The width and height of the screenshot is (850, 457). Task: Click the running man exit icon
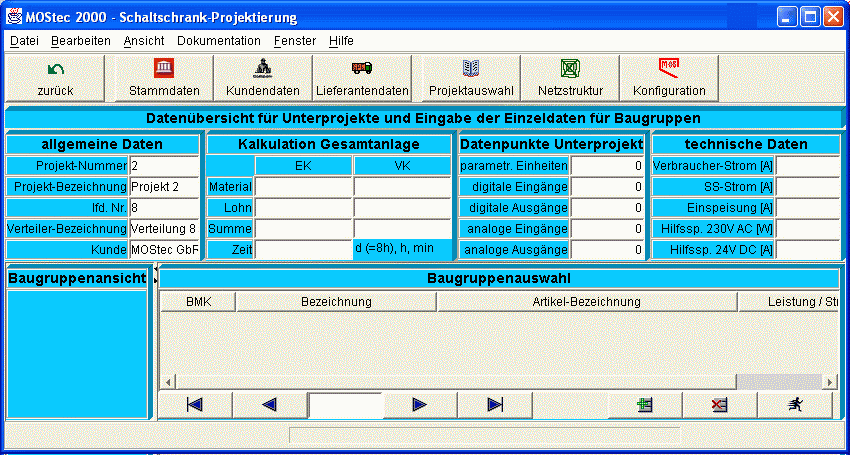click(794, 404)
